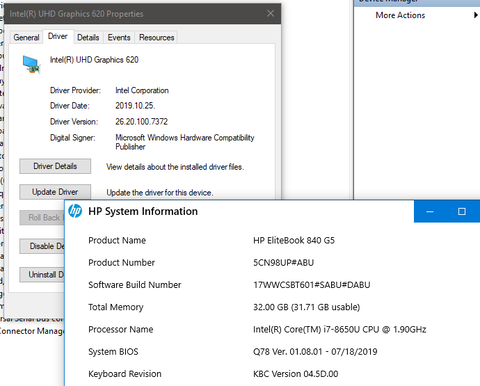Click the Keyboard Revision label

[x=125, y=374]
